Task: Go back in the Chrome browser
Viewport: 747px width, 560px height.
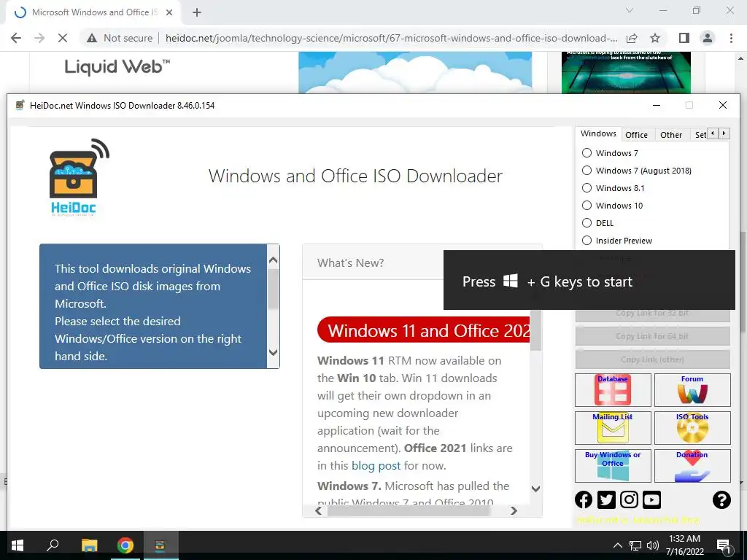Action: pos(16,38)
